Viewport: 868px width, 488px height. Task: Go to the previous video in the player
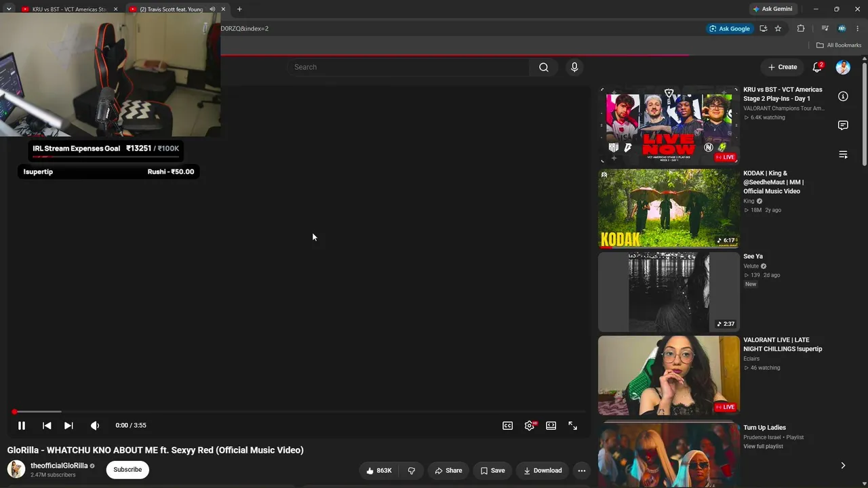[x=47, y=426]
